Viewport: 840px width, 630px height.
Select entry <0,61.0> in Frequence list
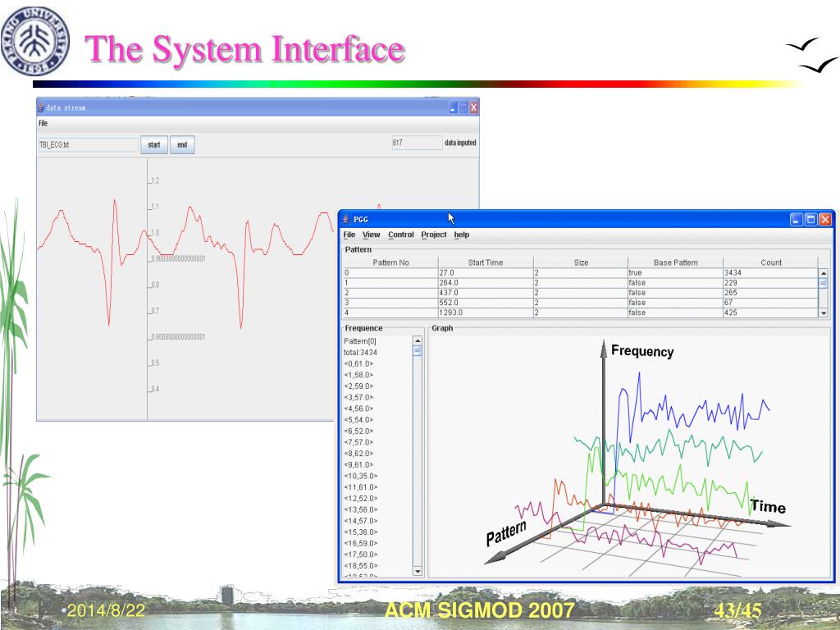358,363
